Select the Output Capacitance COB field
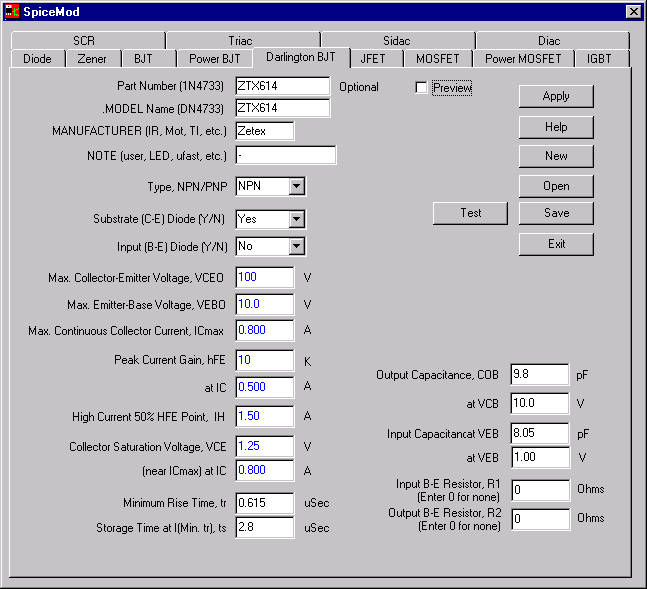 click(x=539, y=375)
